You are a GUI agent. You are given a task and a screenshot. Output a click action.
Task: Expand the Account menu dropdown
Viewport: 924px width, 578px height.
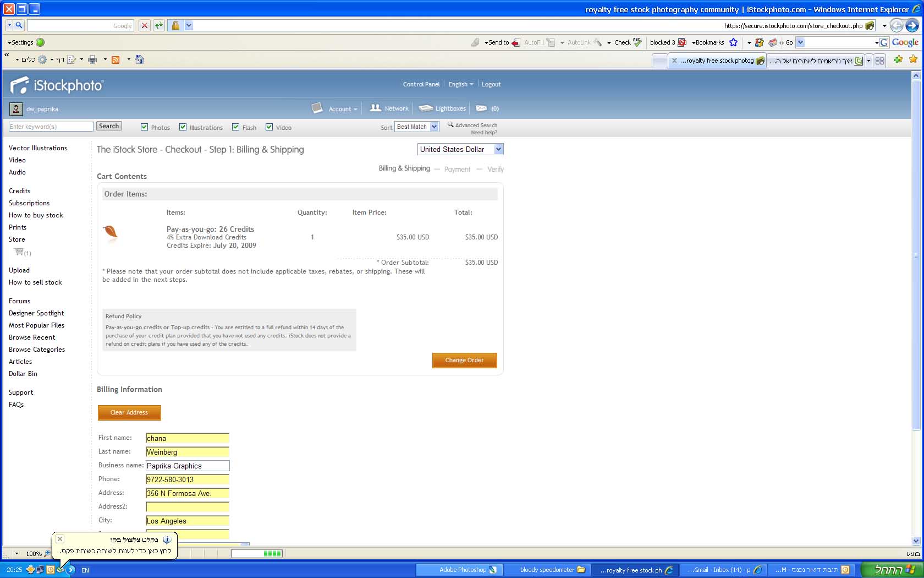[343, 109]
